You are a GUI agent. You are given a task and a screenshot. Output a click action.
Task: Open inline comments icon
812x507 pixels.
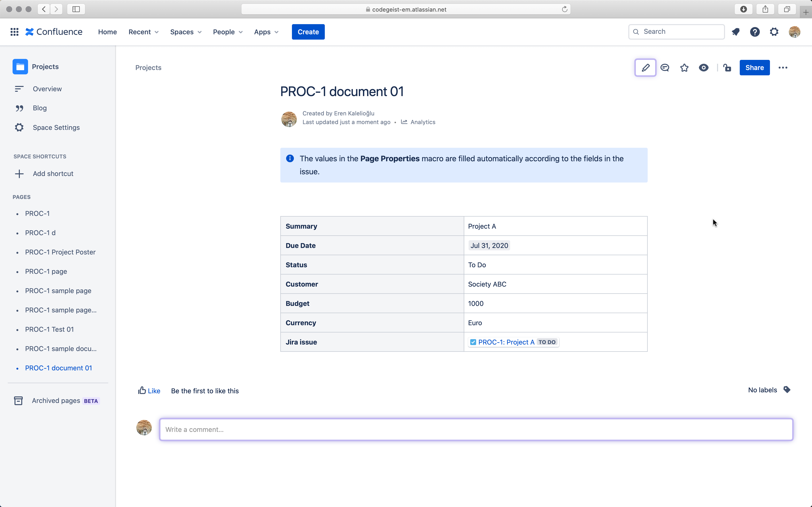coord(665,68)
